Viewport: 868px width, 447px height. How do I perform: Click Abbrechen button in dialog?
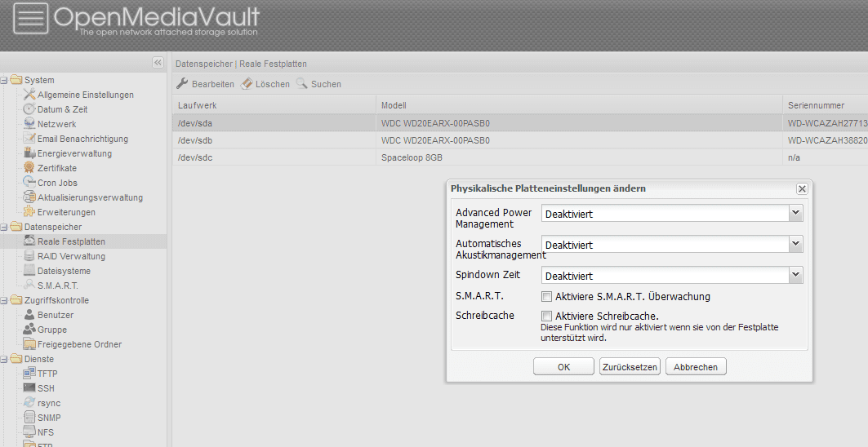pos(696,367)
